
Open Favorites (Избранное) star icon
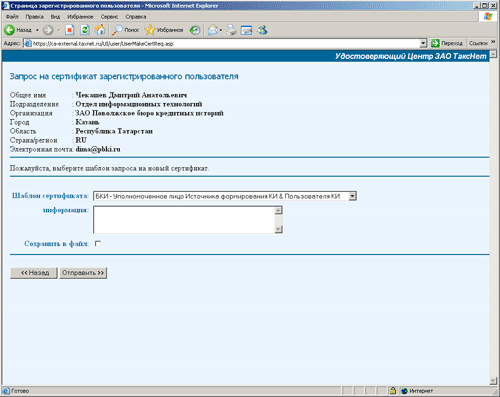150,30
